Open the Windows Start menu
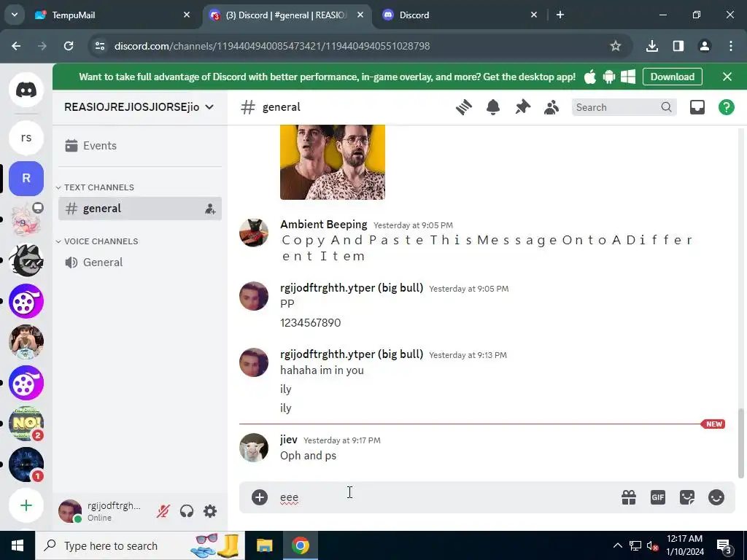 [x=18, y=545]
